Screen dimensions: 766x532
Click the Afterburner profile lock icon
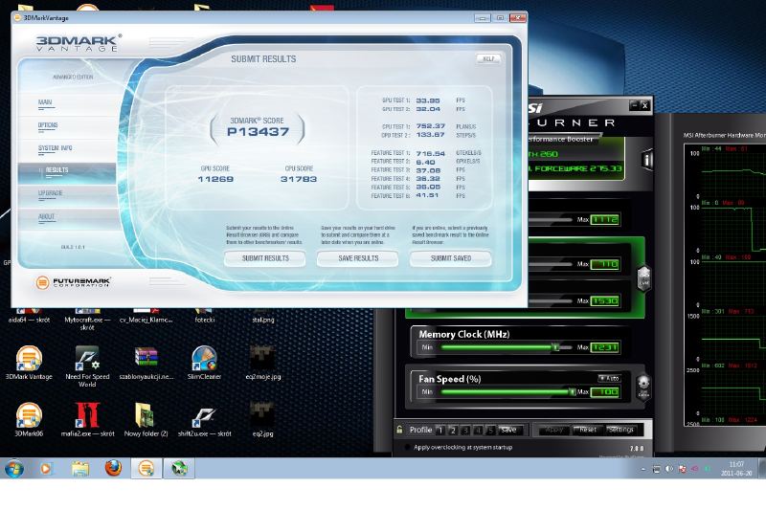pyautogui.click(x=399, y=430)
